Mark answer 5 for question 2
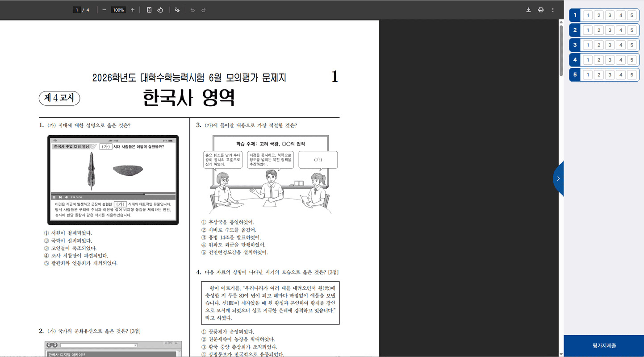Screen dimensions: 644x357 point(631,30)
